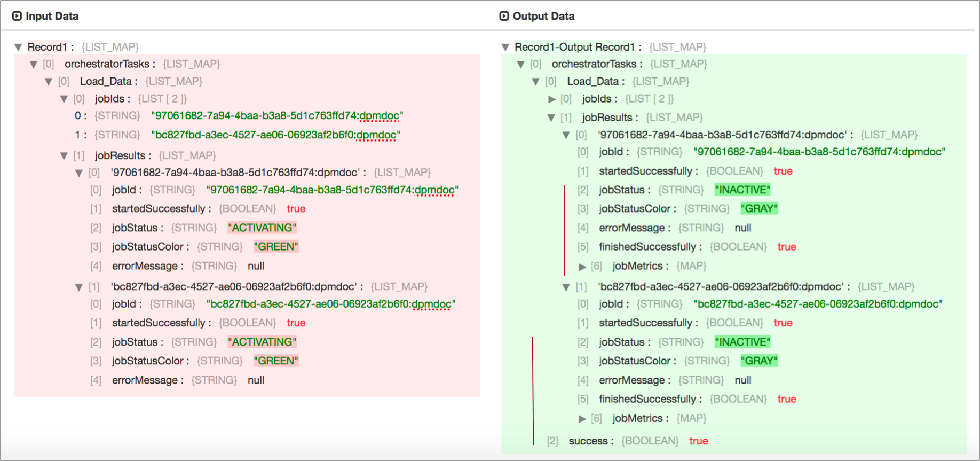The width and height of the screenshot is (980, 461).
Task: Collapse orchestratorTasks in Input Data
Action: pos(34,65)
